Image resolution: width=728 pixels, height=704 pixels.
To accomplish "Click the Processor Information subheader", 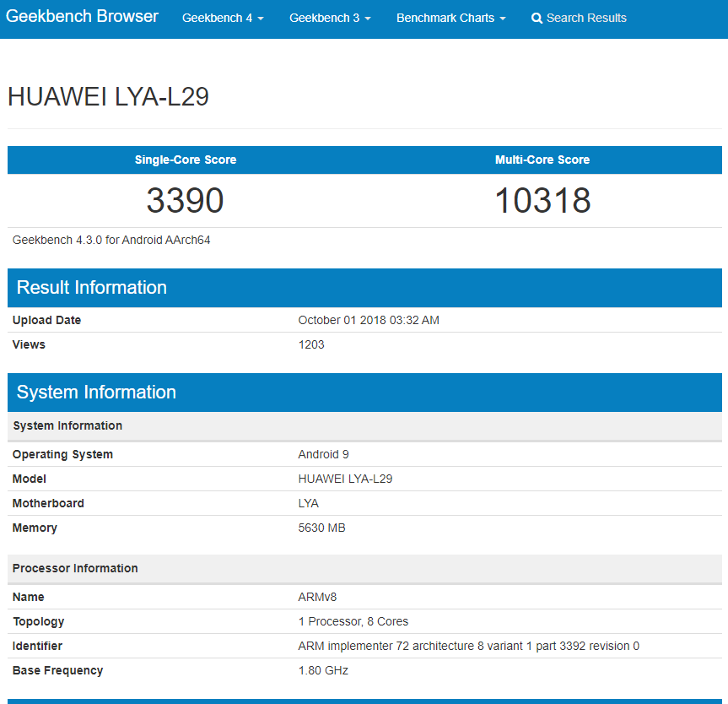I will [x=364, y=569].
